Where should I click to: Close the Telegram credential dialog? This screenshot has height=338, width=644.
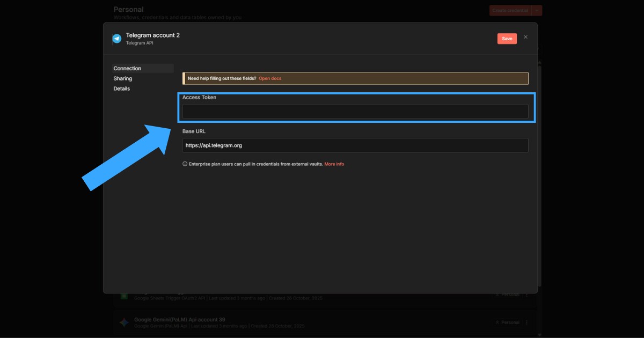coord(525,37)
